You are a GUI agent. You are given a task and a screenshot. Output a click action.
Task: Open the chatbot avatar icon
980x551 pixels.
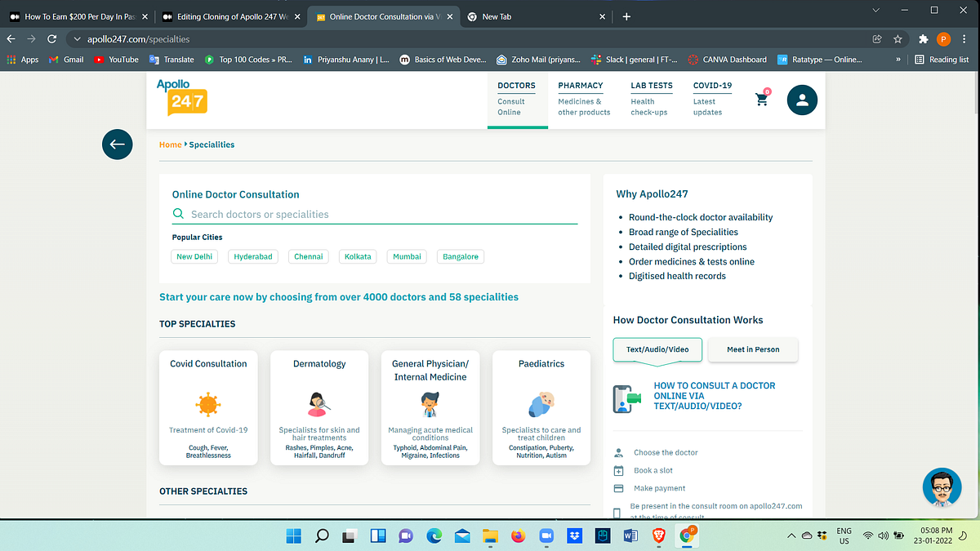[x=942, y=487]
